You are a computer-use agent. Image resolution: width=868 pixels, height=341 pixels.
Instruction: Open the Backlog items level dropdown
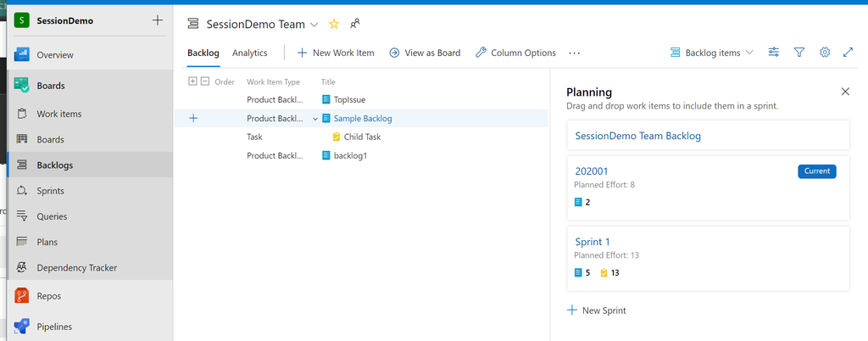point(711,53)
